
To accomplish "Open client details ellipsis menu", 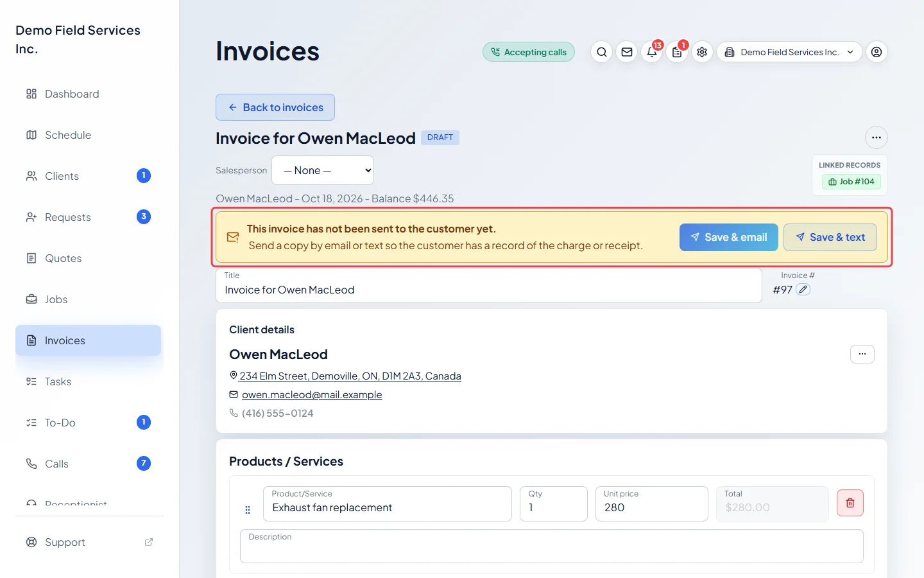I will click(x=862, y=354).
